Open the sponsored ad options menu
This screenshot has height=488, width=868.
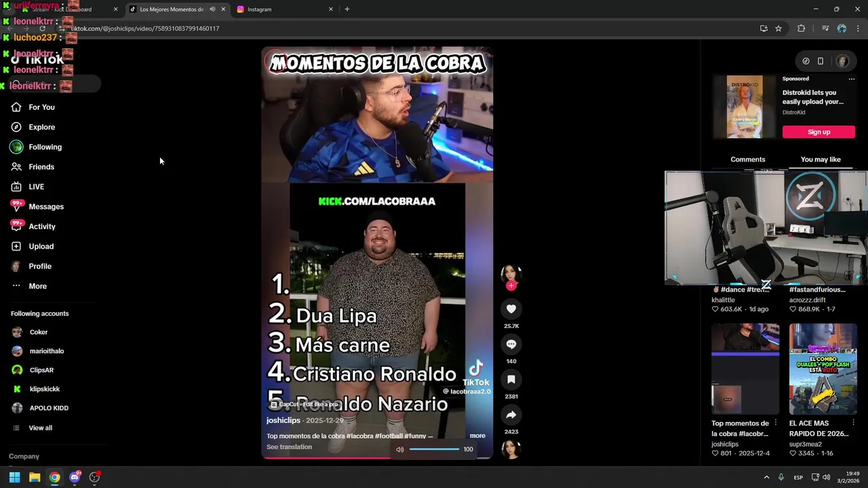[x=852, y=79]
